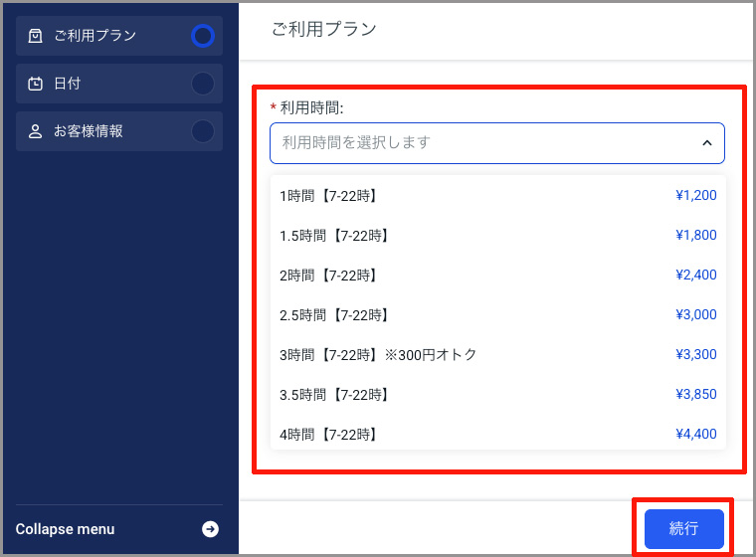The height and width of the screenshot is (557, 756).
Task: Select the 4時間【7-22時】 option
Action: (x=498, y=434)
